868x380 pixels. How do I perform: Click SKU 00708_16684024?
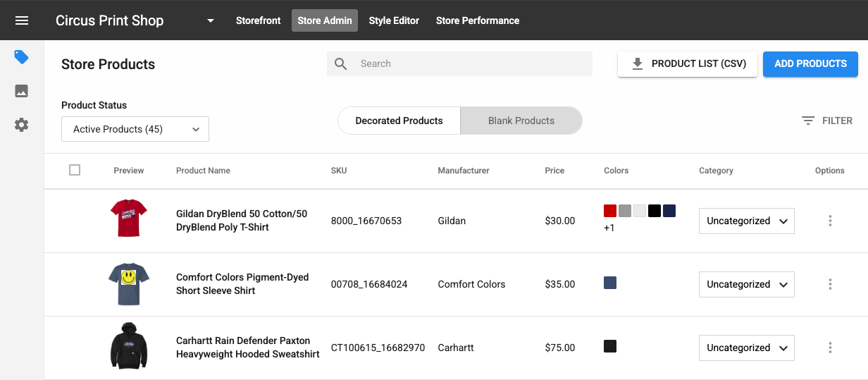(369, 284)
